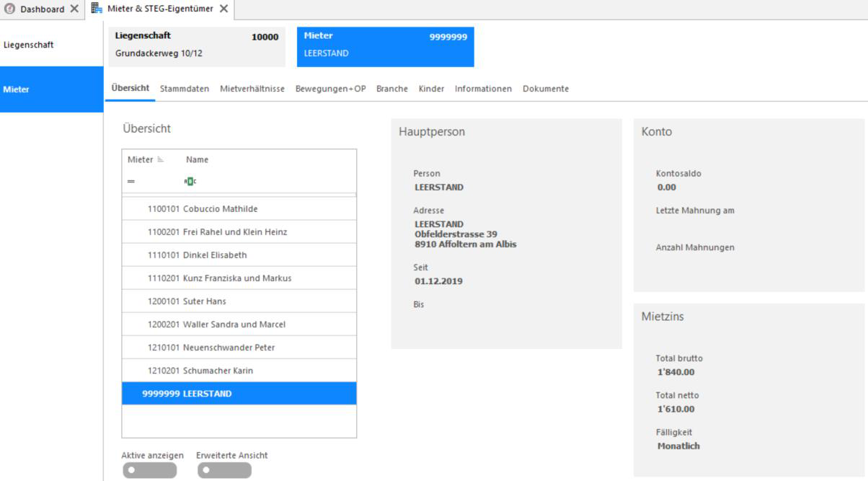Select row 9999999 LEERSTAND
The width and height of the screenshot is (868, 481).
239,394
